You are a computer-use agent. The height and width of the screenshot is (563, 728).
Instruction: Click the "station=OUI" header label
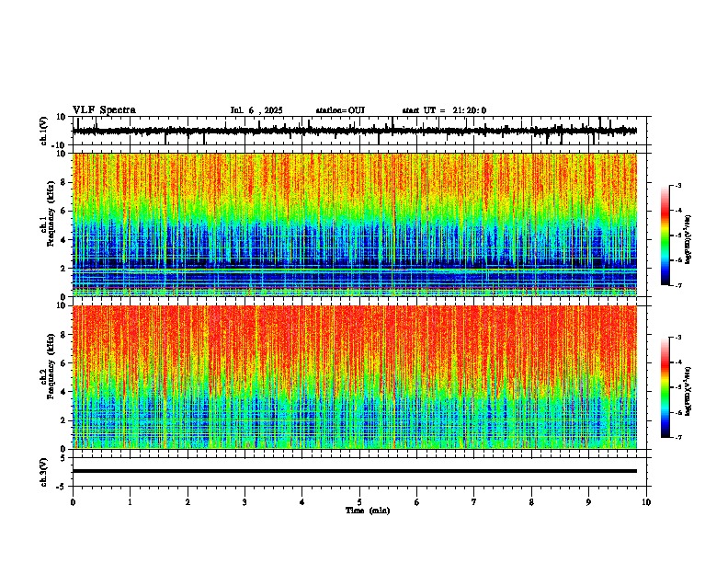tap(340, 110)
